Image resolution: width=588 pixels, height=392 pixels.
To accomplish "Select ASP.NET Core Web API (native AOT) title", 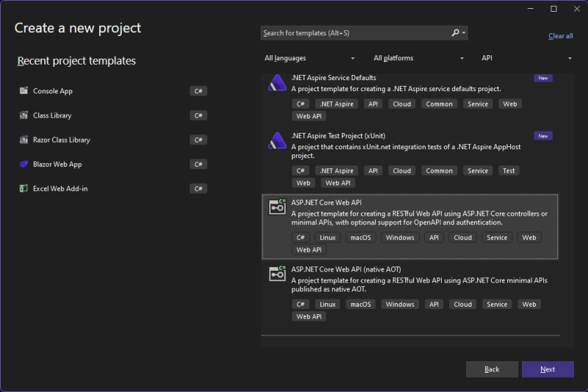I will (345, 269).
